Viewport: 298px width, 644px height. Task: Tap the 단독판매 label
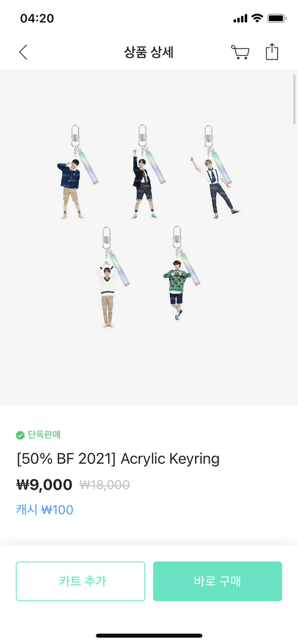pos(44,434)
